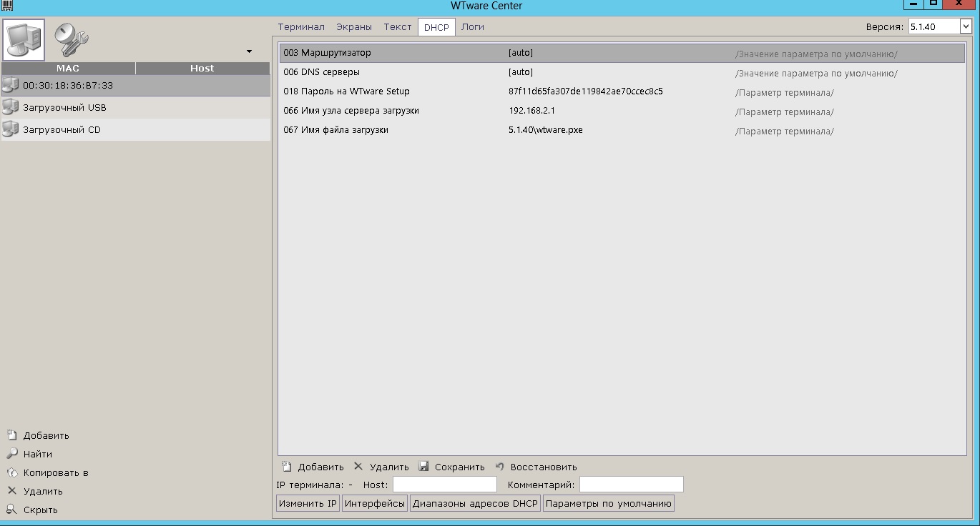
Task: Click the Копировать в icon
Action: 11,472
